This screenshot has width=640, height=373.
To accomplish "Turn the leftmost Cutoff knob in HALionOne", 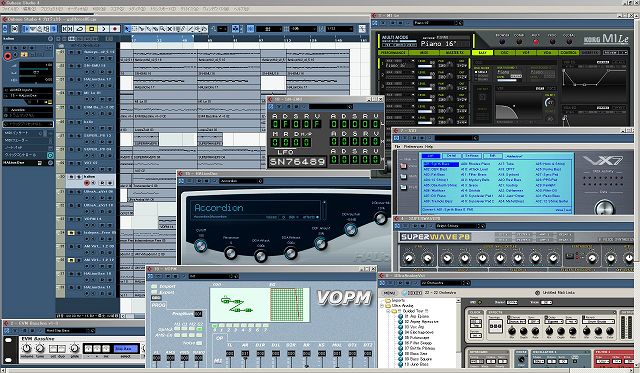I will tap(200, 245).
